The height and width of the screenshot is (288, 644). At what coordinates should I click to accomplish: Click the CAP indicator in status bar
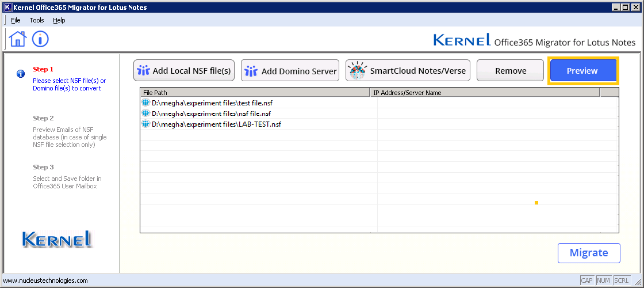(587, 281)
